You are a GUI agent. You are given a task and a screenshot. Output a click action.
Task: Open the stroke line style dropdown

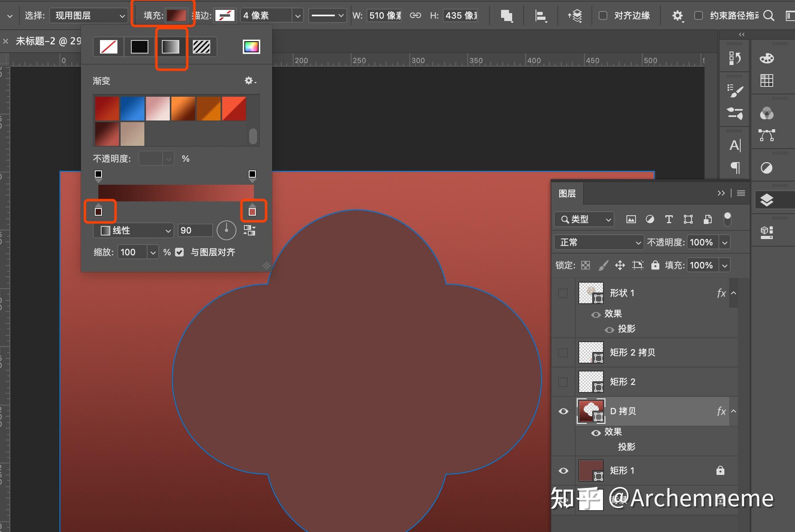(x=328, y=15)
